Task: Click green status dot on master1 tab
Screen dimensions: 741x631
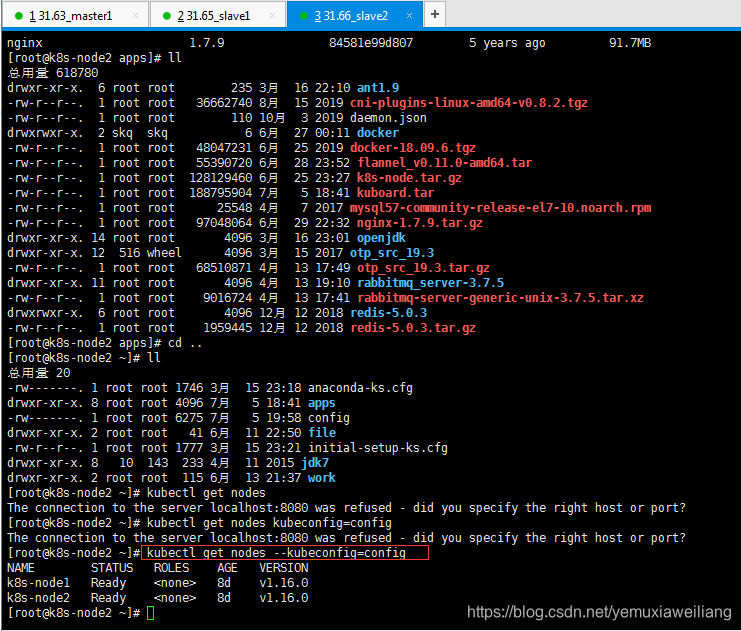Action: click(x=19, y=16)
